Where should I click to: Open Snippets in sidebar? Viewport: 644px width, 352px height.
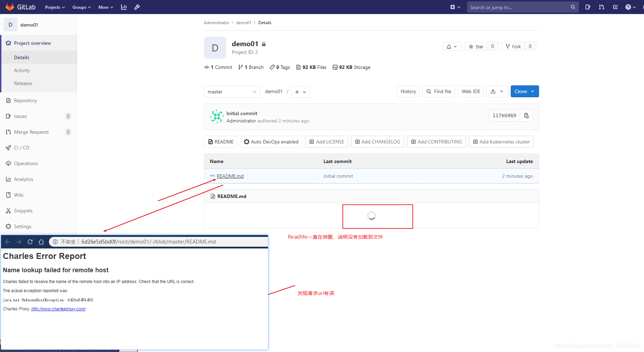click(38, 211)
